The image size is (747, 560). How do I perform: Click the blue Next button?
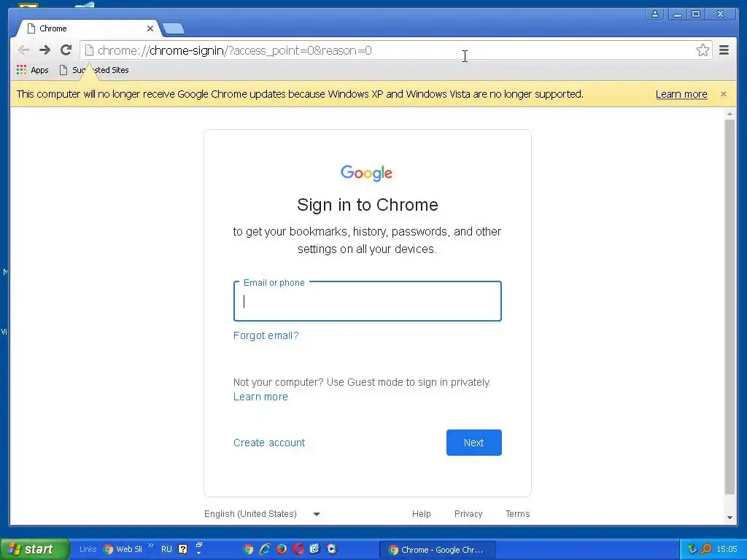[x=474, y=443]
